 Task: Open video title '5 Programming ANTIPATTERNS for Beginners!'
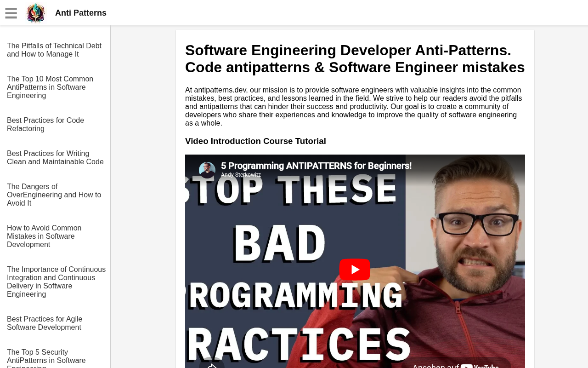click(x=316, y=166)
